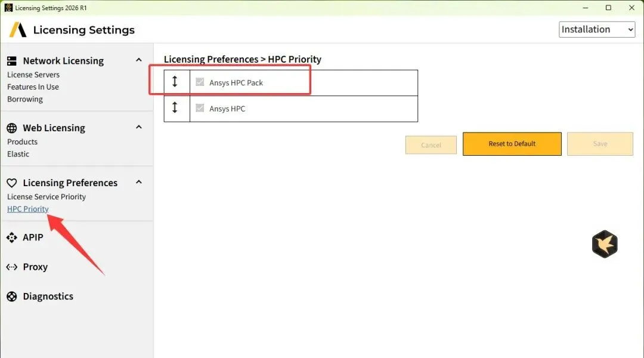Select License Service Priority
The image size is (644, 358).
[x=47, y=197]
